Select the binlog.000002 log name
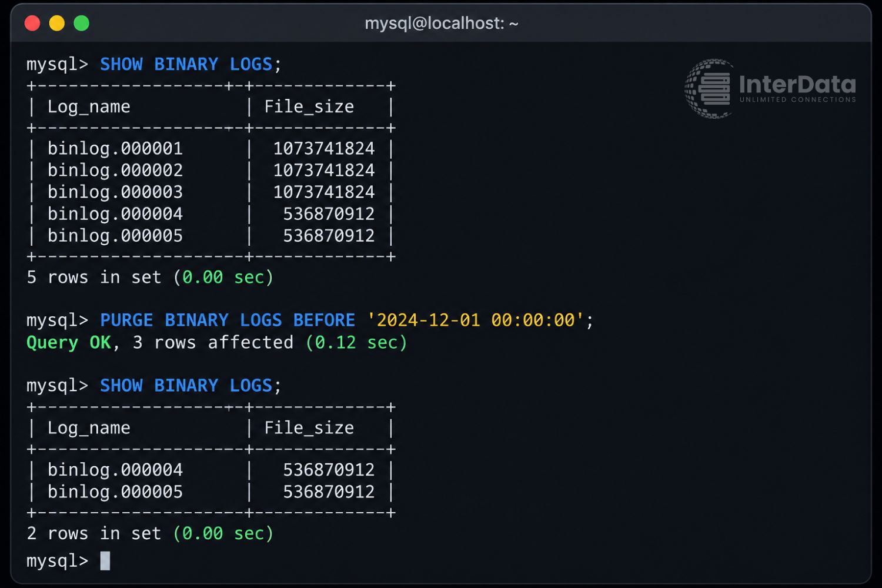This screenshot has height=588, width=882. tap(115, 171)
